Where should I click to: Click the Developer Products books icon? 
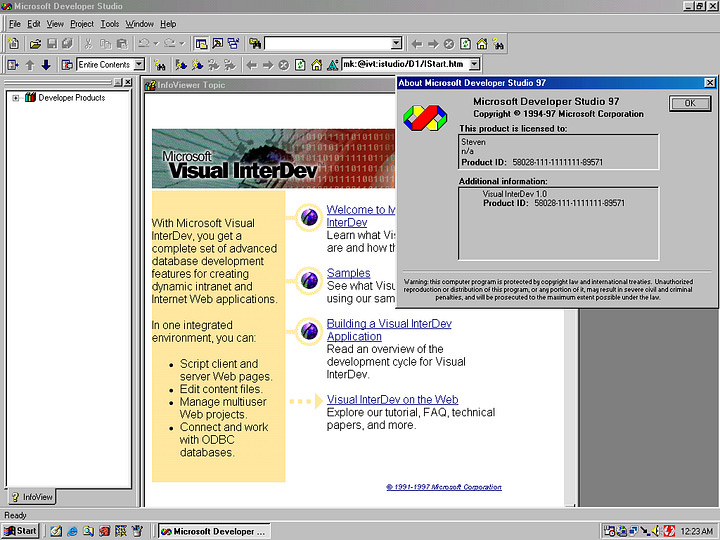(x=30, y=97)
